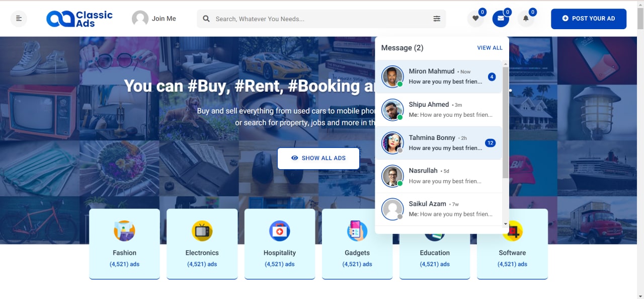
Task: Open the favorites heart icon
Action: pyautogui.click(x=475, y=19)
